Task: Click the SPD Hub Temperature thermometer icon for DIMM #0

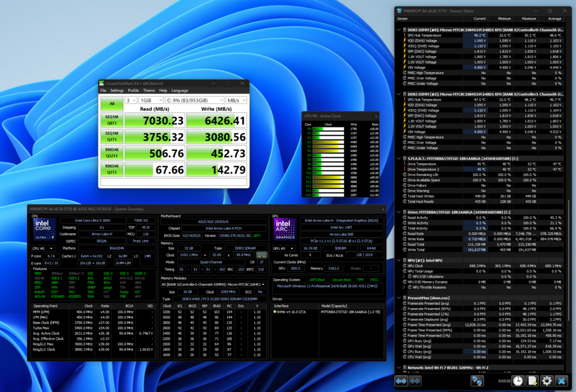Action: click(405, 35)
